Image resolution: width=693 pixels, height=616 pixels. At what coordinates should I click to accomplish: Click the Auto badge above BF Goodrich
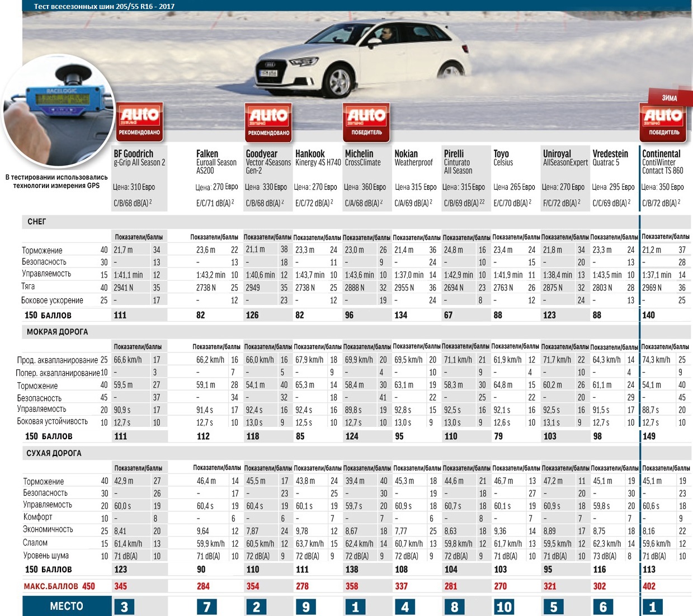pyautogui.click(x=139, y=121)
